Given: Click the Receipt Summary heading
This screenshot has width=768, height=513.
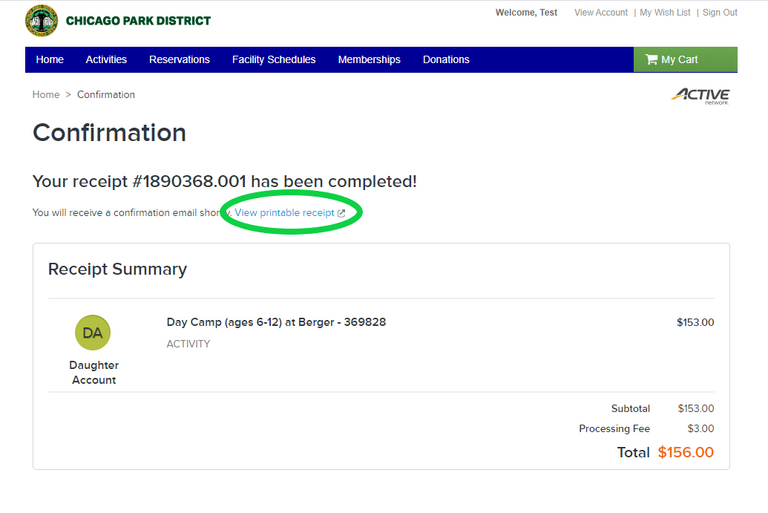Looking at the screenshot, I should click(x=118, y=269).
